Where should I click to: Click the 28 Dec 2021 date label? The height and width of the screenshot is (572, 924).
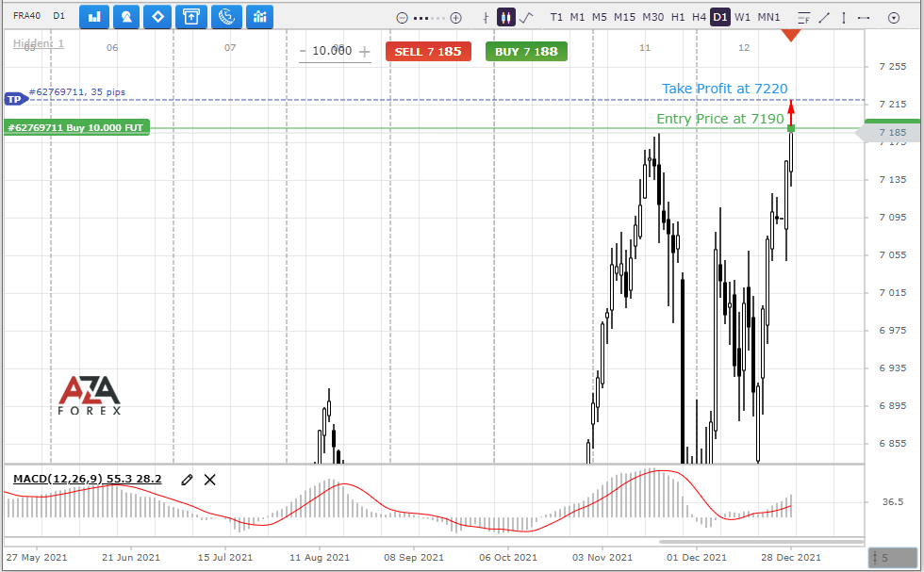(791, 557)
